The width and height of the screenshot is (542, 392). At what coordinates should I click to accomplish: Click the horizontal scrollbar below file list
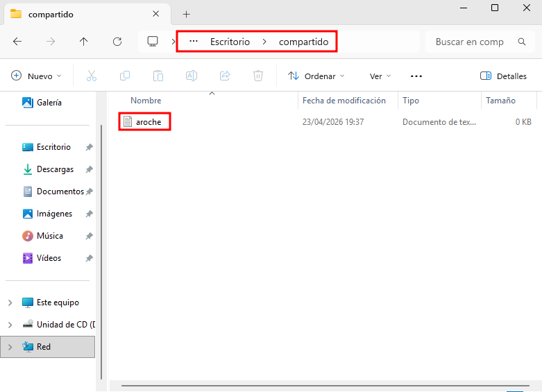[x=325, y=386]
